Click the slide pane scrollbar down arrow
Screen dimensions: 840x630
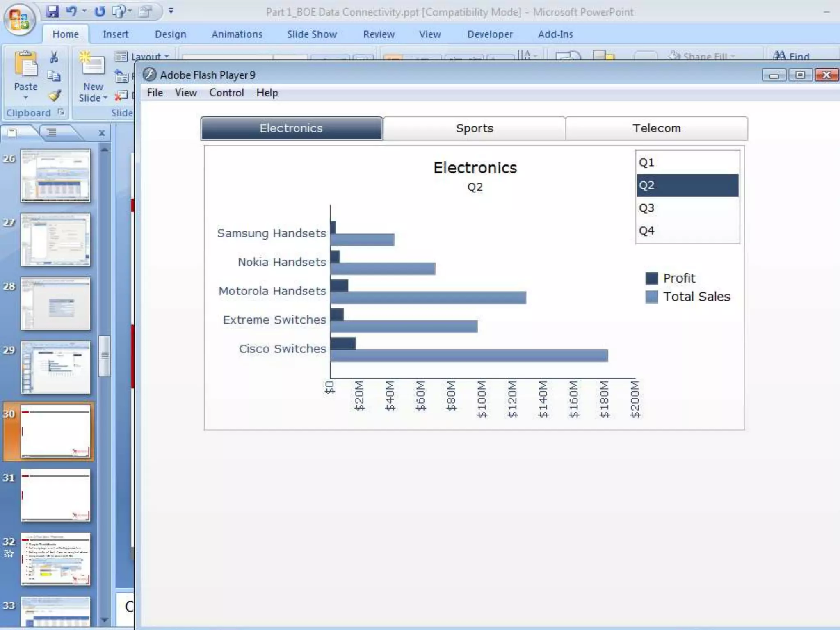(x=105, y=620)
